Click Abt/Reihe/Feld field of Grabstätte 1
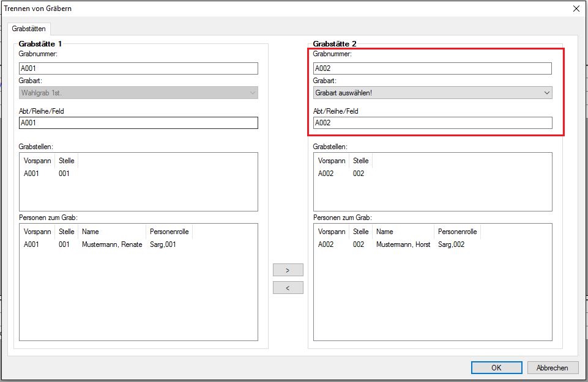 click(138, 123)
